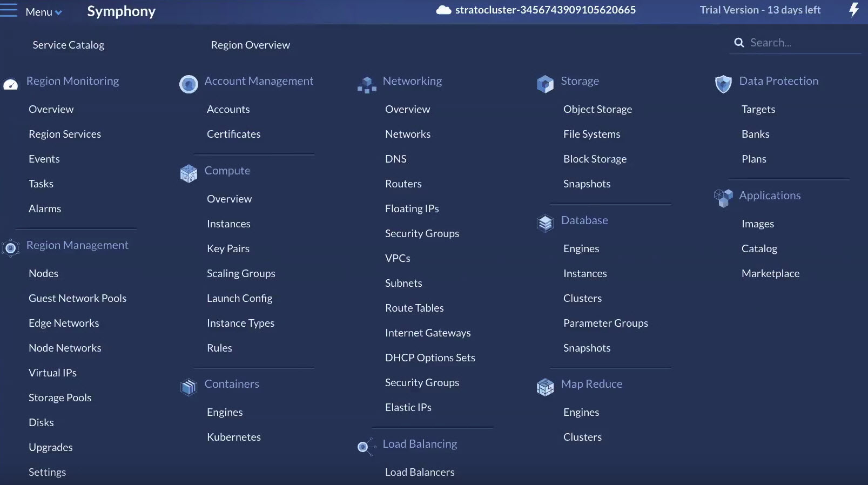Click the Storage cube icon
The width and height of the screenshot is (868, 485).
pos(545,84)
